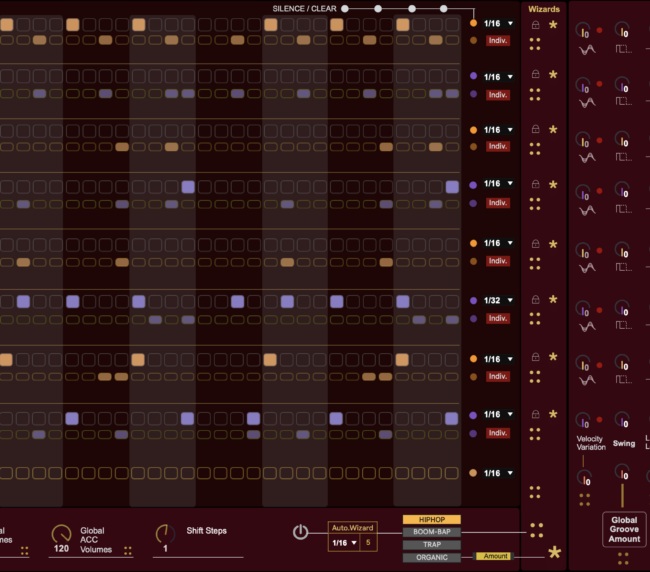Image resolution: width=650 pixels, height=572 pixels.
Task: Select the ORGANIC style button
Action: pyautogui.click(x=431, y=557)
